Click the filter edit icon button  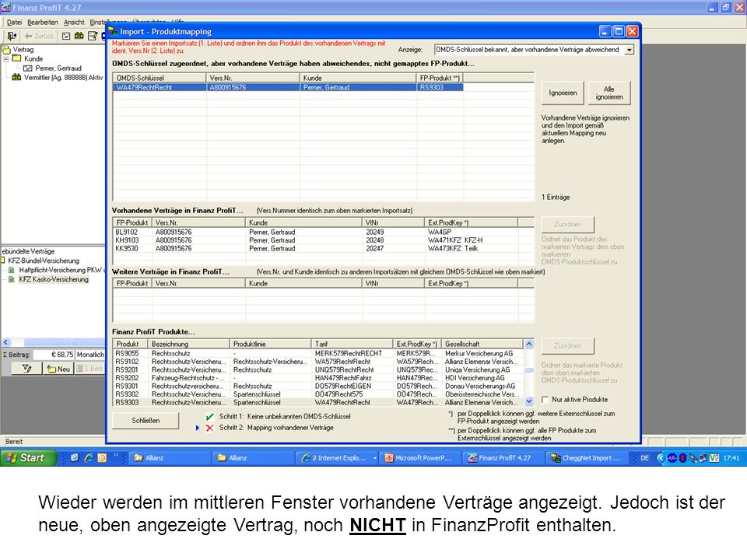pyautogui.click(x=26, y=369)
